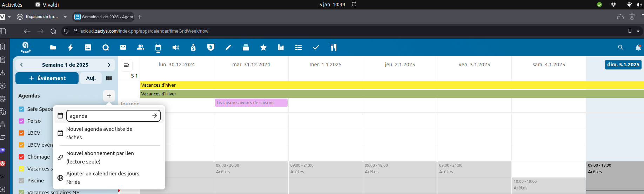
Task: Open the Contacts app icon
Action: click(141, 47)
